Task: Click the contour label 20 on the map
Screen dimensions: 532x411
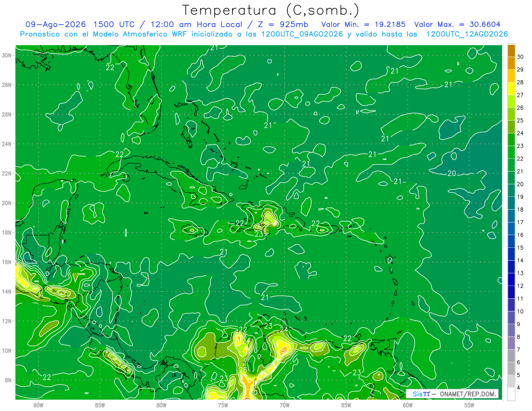Action: point(452,173)
